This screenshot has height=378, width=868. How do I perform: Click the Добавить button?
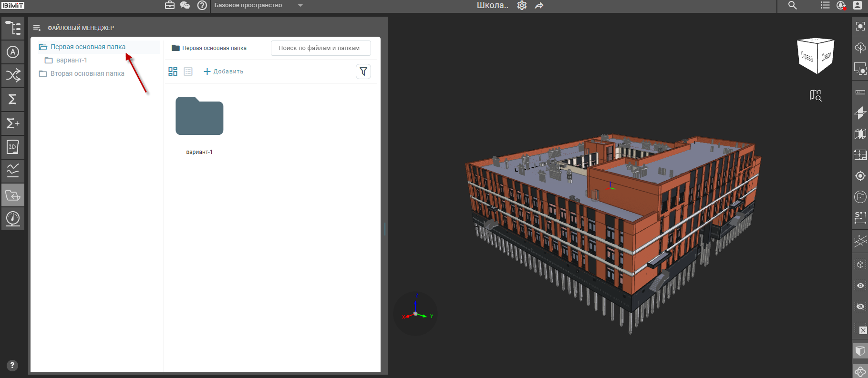click(x=223, y=72)
